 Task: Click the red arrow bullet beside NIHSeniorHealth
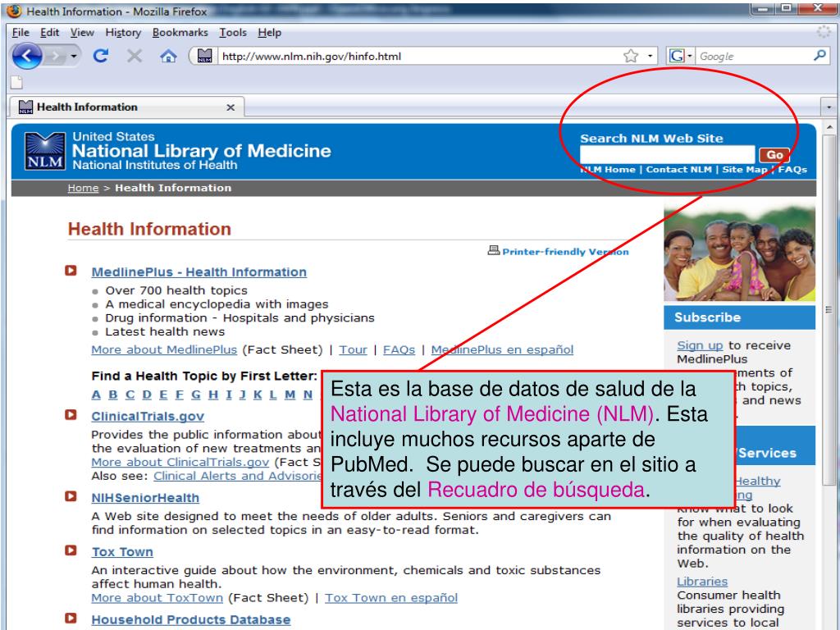(x=71, y=496)
